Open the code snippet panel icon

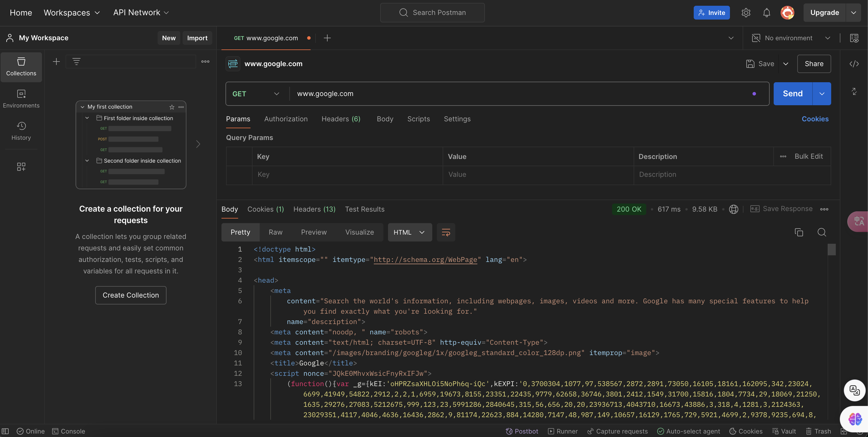coord(854,64)
